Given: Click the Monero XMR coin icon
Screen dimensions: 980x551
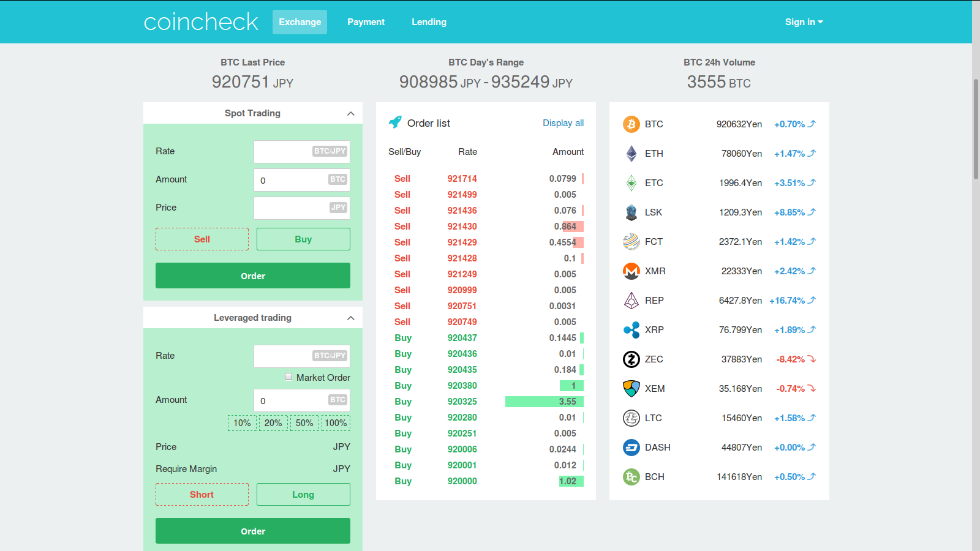Looking at the screenshot, I should (x=631, y=271).
